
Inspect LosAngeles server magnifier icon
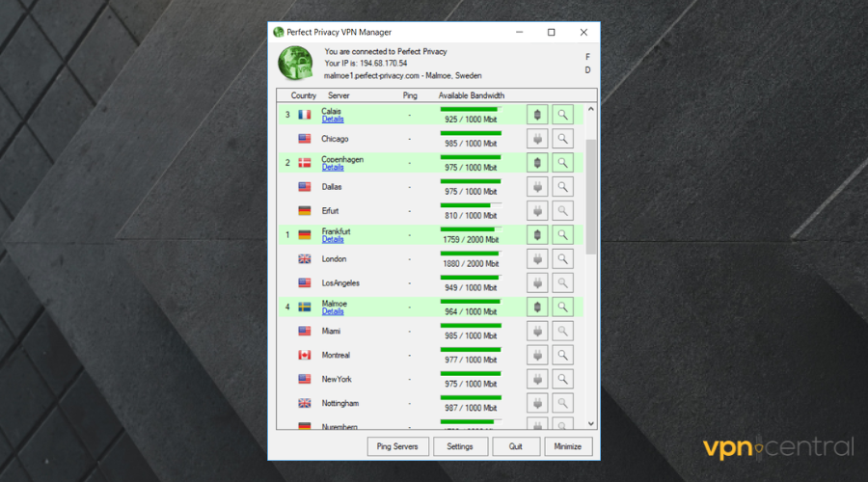pos(562,283)
